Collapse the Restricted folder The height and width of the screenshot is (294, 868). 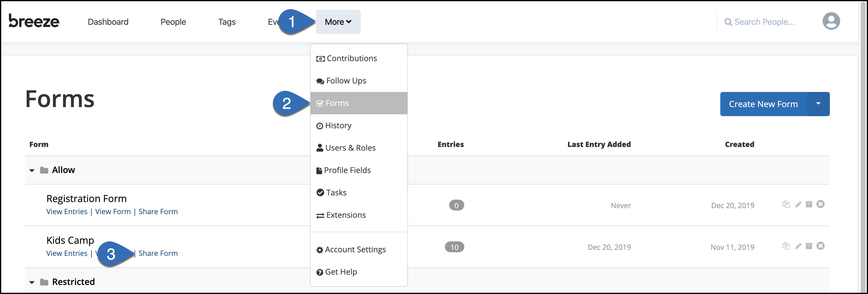click(x=32, y=282)
